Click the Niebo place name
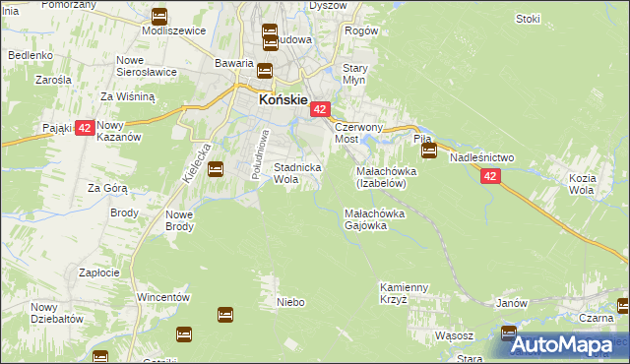 (290, 302)
